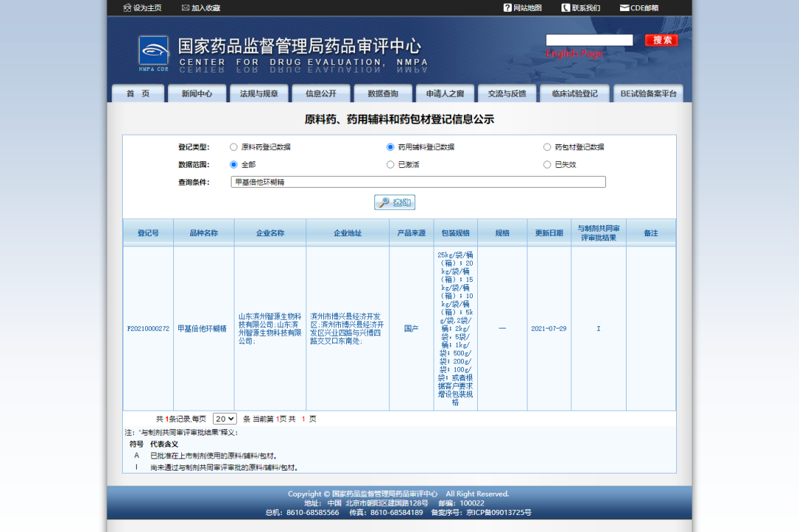Choose the 已失效 data range option
Viewport: 799px width, 532px height.
click(x=547, y=165)
